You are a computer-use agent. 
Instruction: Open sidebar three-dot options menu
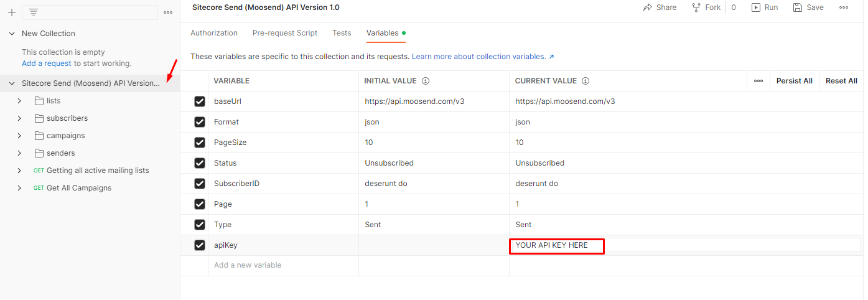(168, 12)
